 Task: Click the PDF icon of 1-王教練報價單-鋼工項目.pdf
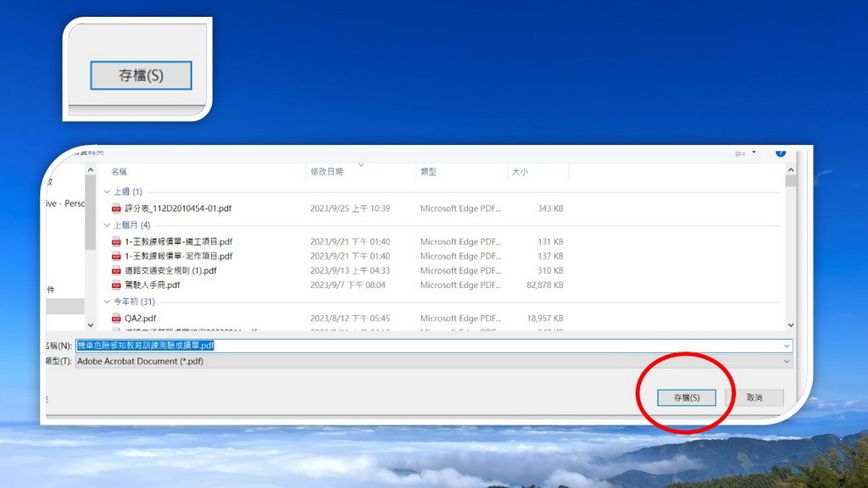(x=117, y=242)
